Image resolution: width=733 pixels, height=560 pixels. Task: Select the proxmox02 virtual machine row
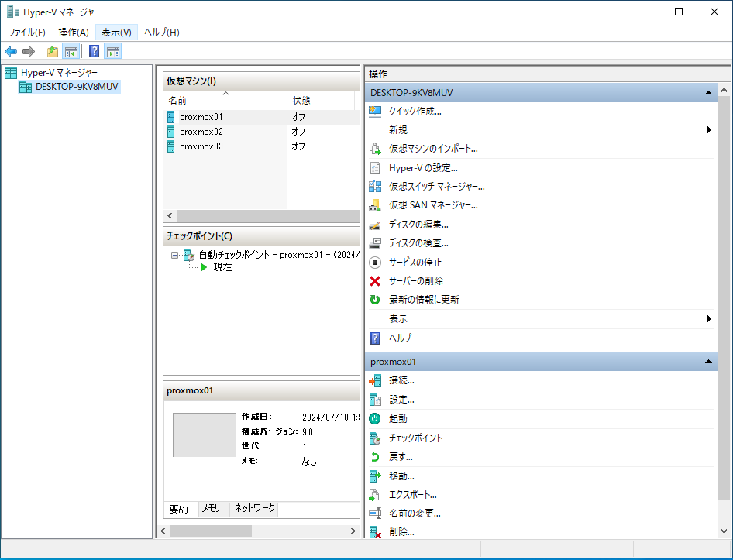(201, 132)
